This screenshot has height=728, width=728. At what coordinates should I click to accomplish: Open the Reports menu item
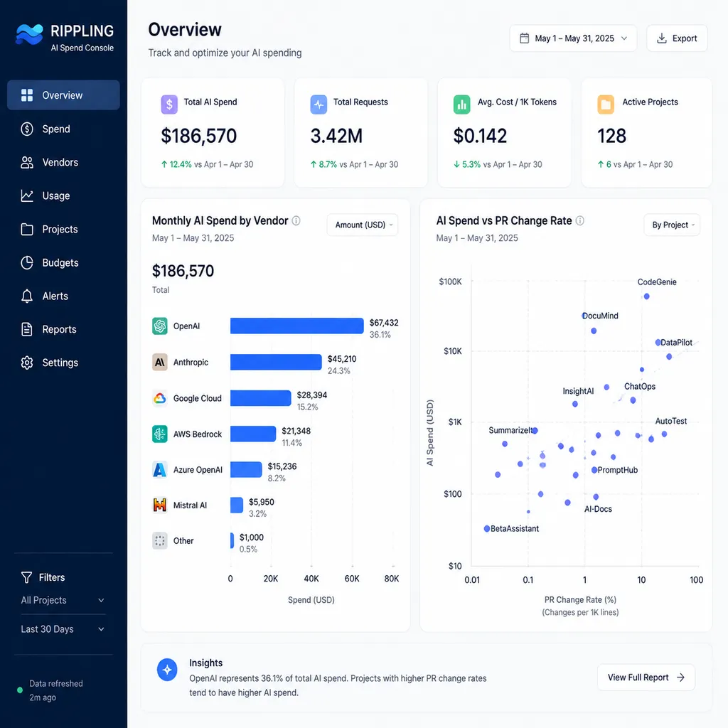coord(63,329)
